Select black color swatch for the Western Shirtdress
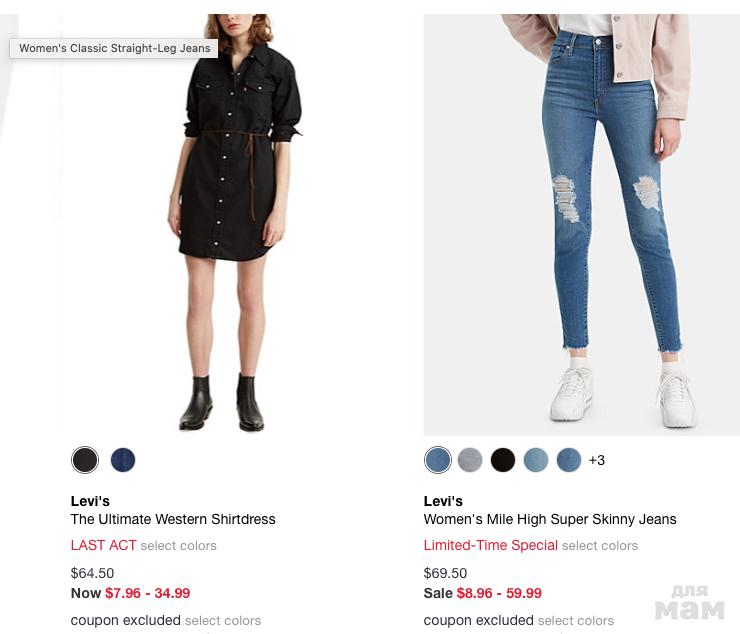Screen dimensions: 740x634 pyautogui.click(x=85, y=460)
